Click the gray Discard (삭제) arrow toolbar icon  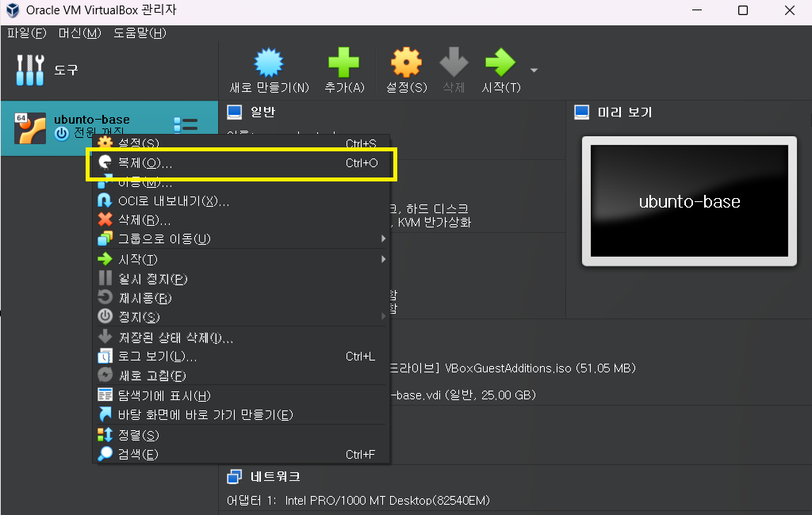pyautogui.click(x=454, y=62)
